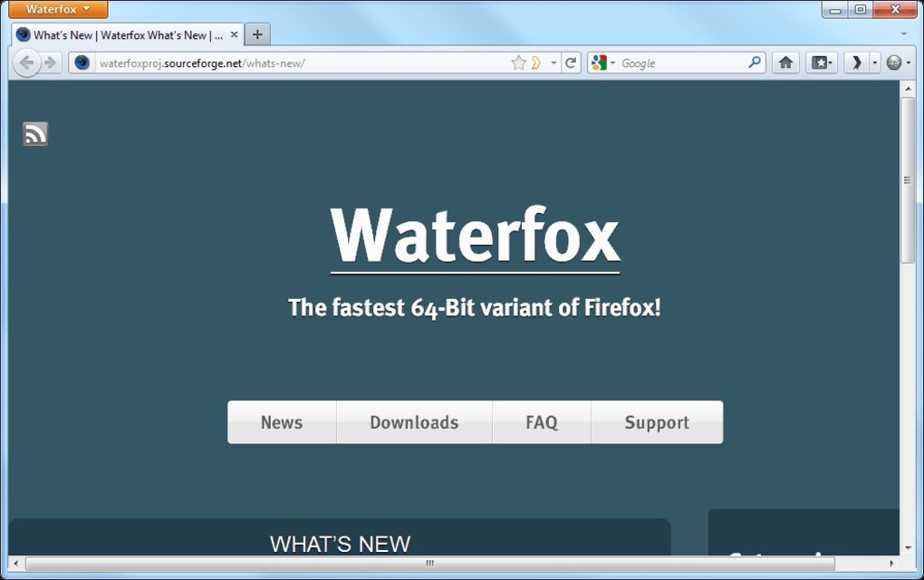Open the Bookmarks panel icon
The width and height of the screenshot is (924, 580).
tap(818, 63)
